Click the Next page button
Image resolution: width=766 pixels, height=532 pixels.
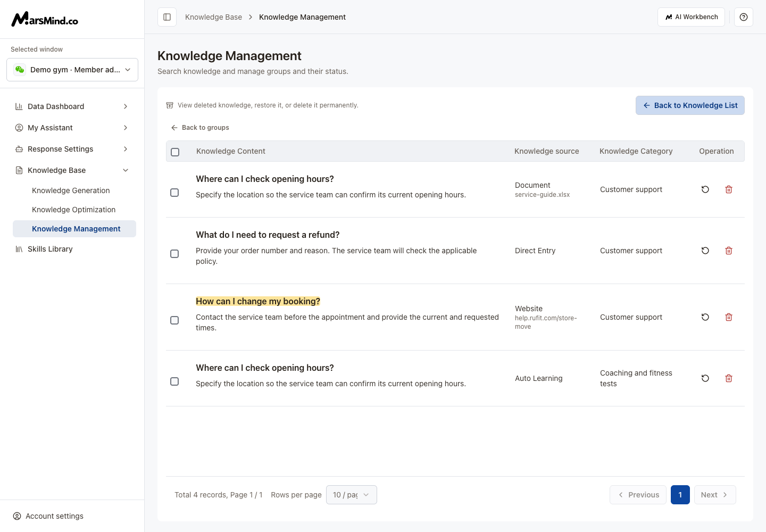point(715,495)
